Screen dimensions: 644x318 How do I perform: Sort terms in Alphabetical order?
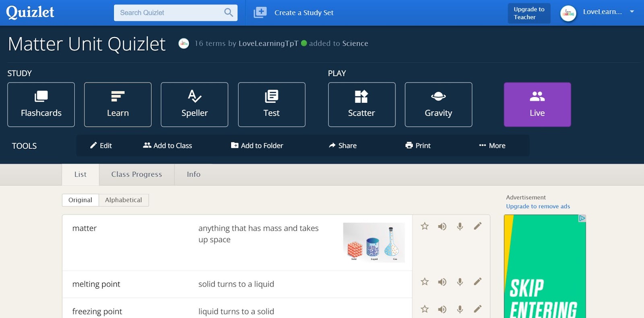(124, 200)
